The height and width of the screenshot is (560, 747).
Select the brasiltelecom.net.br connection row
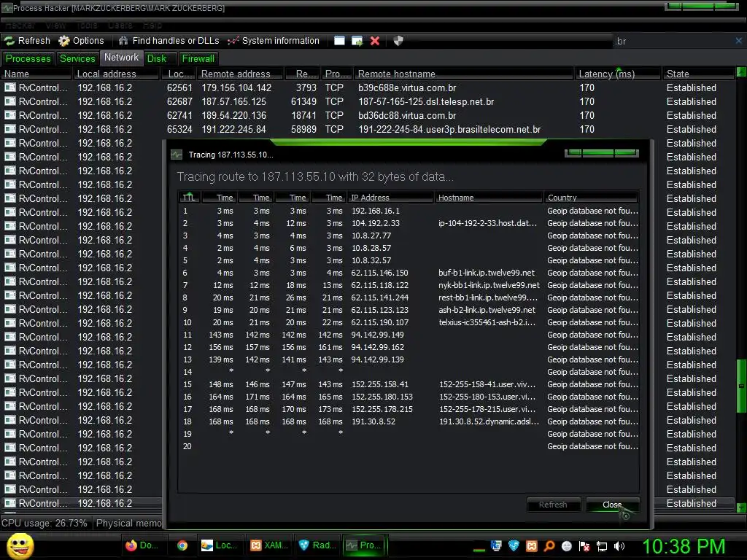coord(367,129)
